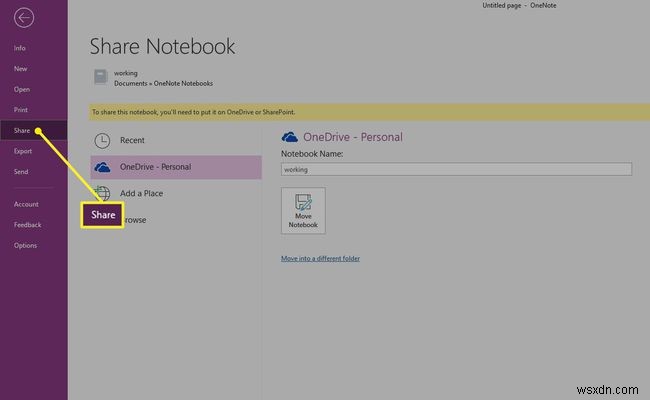Choose Open from the backstage menu
Image resolution: width=650 pixels, height=400 pixels.
22,90
